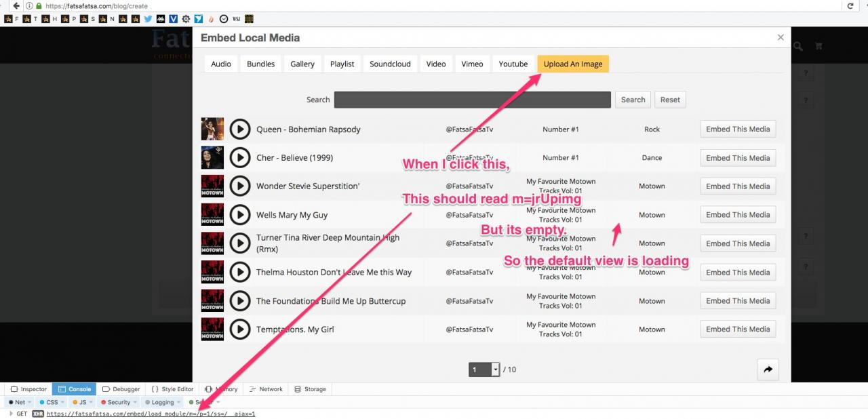
Task: Expand the GET XHR request entry
Action: 11,414
